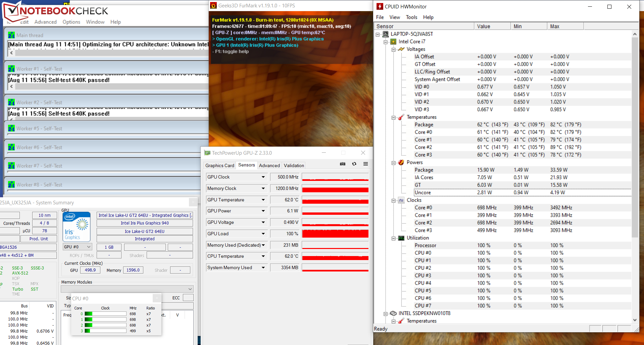Open the GPU Load sensor dropdown
This screenshot has width=644, height=345.
point(263,234)
